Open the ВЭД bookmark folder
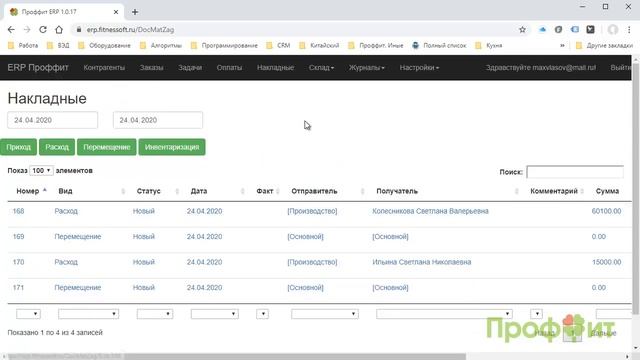 coord(58,45)
